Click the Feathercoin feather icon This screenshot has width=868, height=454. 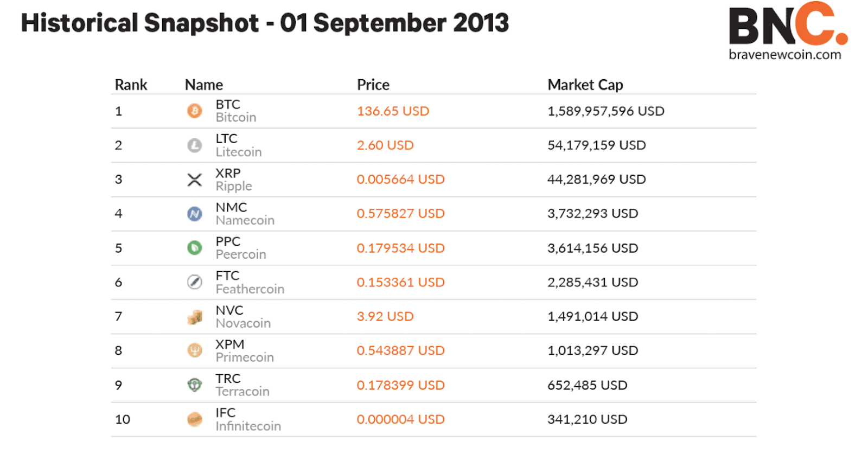(195, 282)
